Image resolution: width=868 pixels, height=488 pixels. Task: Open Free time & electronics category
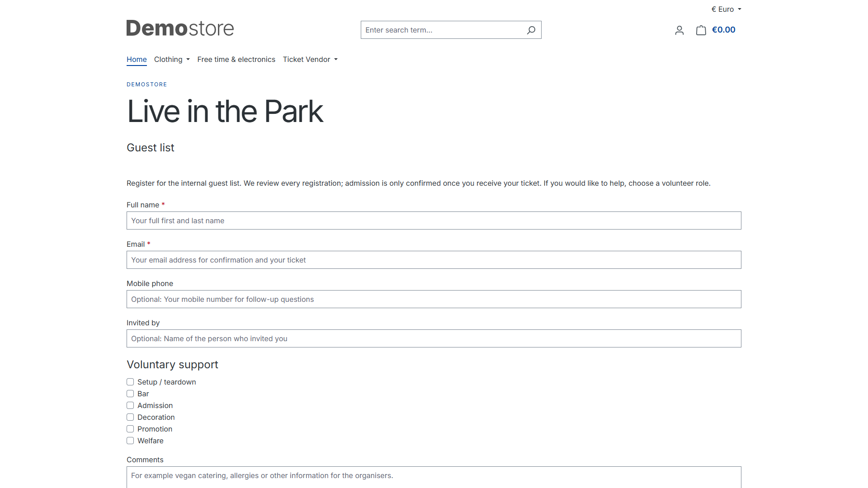click(236, 59)
